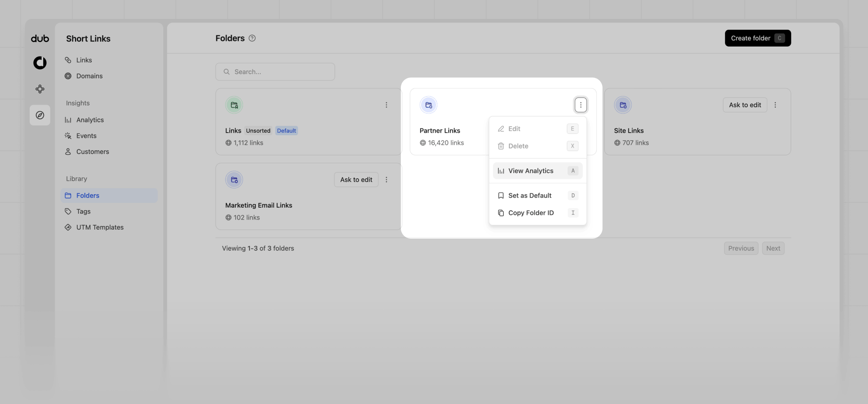Click the Short Links heading

tap(88, 39)
